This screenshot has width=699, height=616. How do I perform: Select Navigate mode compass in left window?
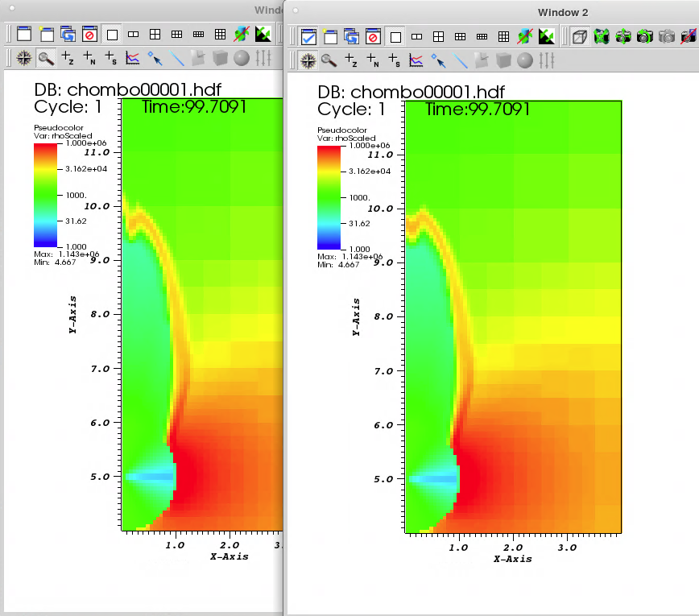(x=24, y=58)
